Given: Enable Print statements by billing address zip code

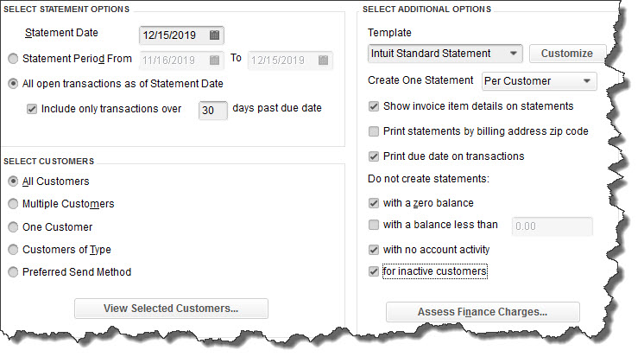Looking at the screenshot, I should click(374, 131).
